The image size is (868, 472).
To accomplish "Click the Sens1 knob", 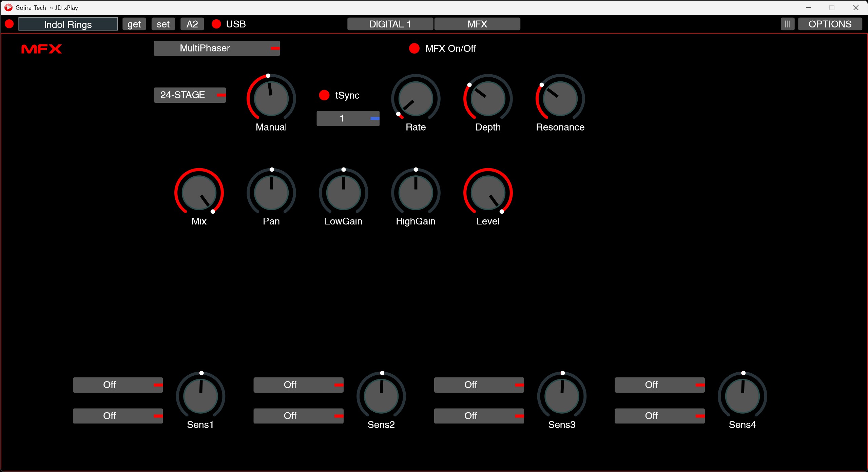I will pyautogui.click(x=200, y=396).
